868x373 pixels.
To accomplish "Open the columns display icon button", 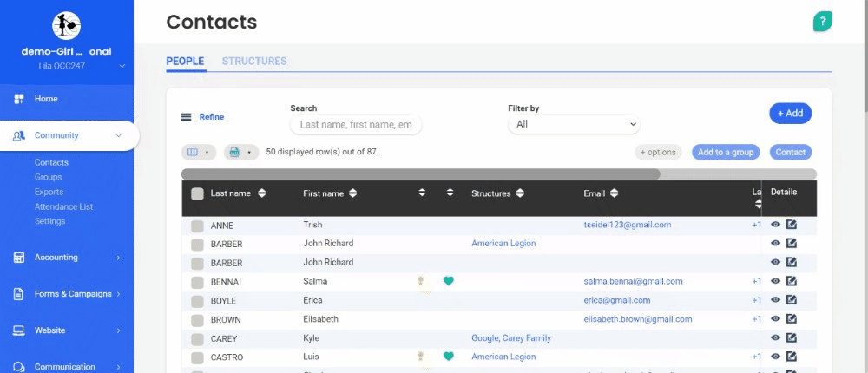I will pyautogui.click(x=198, y=152).
